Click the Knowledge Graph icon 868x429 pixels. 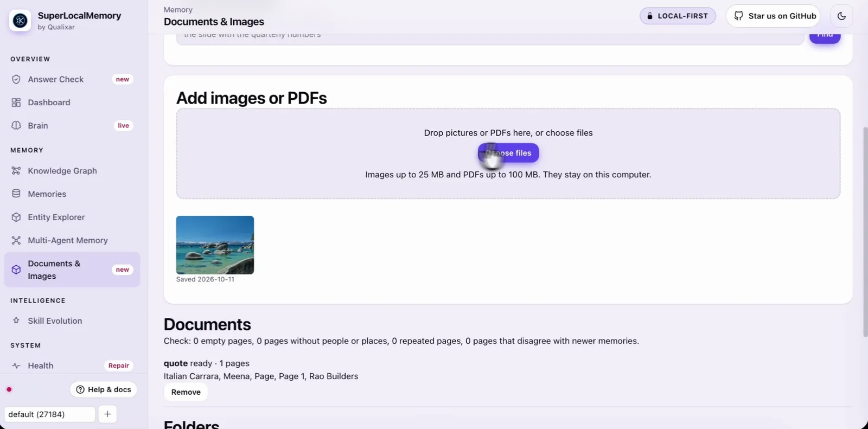(16, 171)
